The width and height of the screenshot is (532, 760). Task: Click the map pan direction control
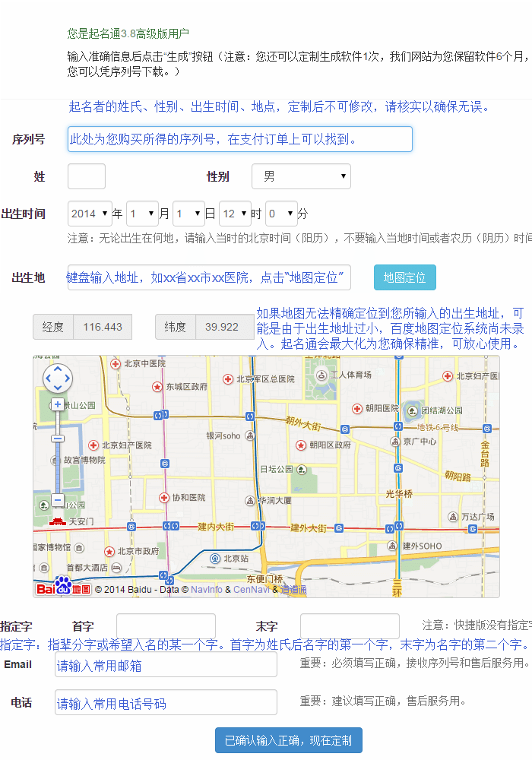click(x=58, y=378)
